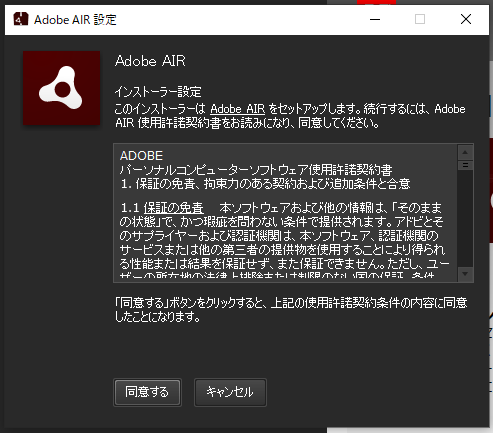This screenshot has height=433, width=493.
Task: Click the scrollbar up arrow in license box
Action: point(465,153)
